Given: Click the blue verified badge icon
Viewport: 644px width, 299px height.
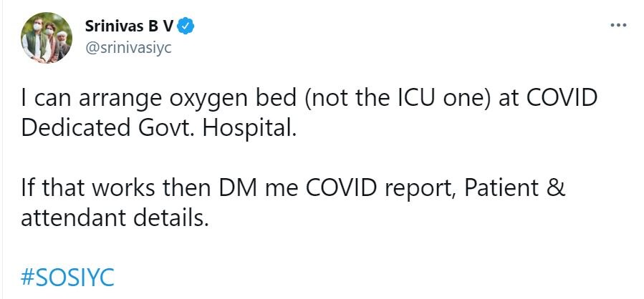Looking at the screenshot, I should [187, 27].
